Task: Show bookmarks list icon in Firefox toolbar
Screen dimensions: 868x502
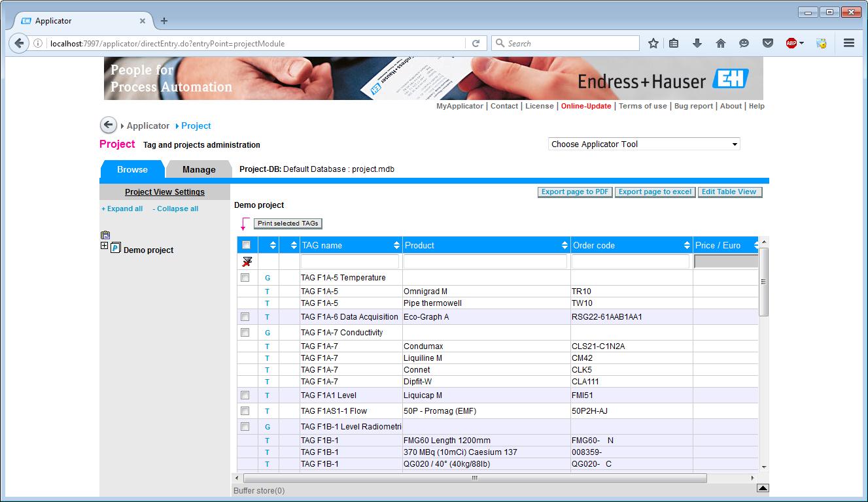Action: (674, 43)
